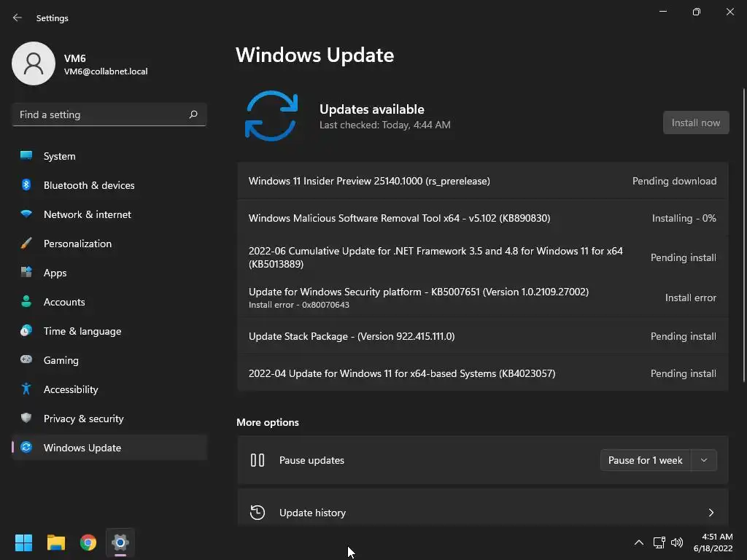Open File Explorer from the taskbar
Screen dimensions: 747x560
coord(55,542)
